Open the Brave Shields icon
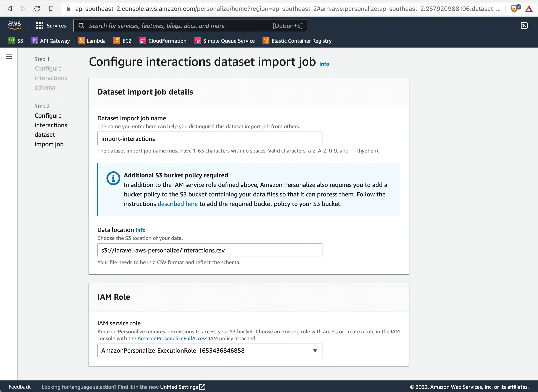The width and height of the screenshot is (538, 392). pyautogui.click(x=514, y=8)
